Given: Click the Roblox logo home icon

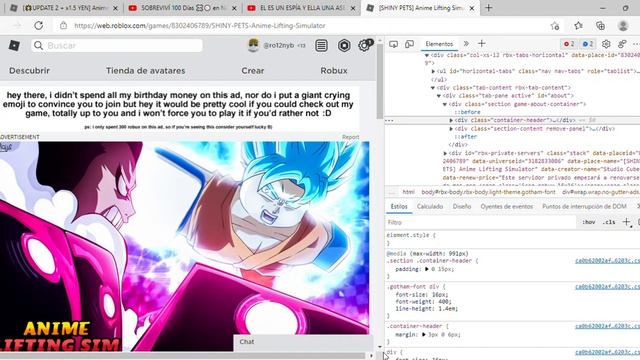Looking at the screenshot, I should (x=14, y=45).
